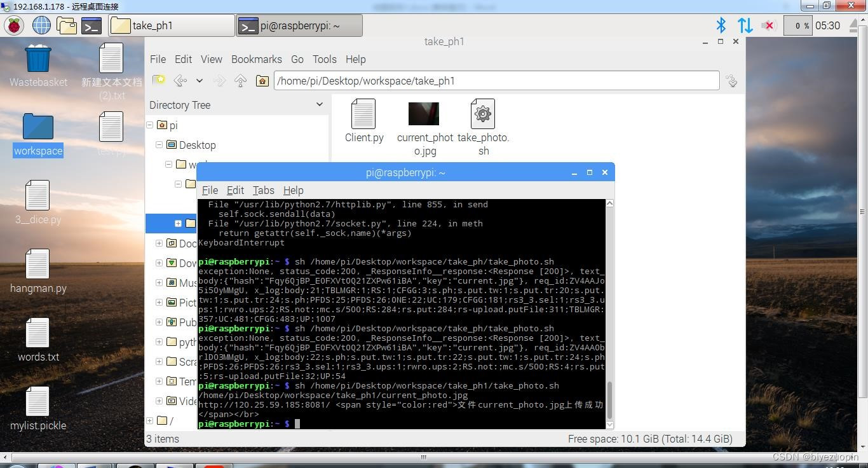Open the file manager from the panel
Viewport: 868px width, 468px height.
pyautogui.click(x=67, y=25)
